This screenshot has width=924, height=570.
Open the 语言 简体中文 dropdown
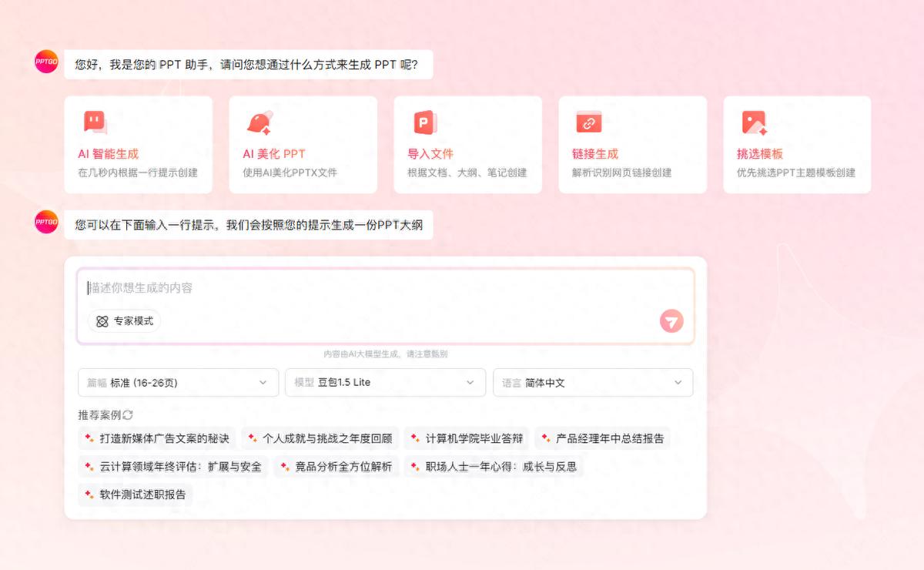(593, 382)
